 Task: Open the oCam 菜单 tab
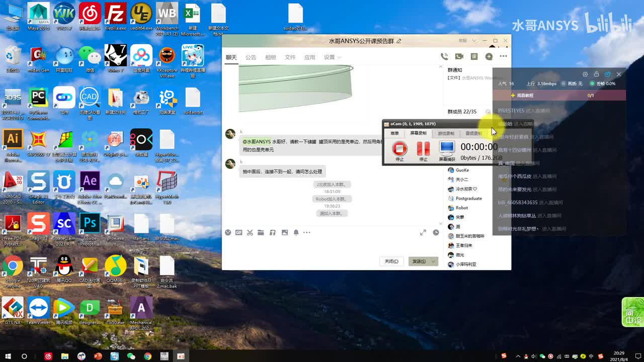pos(394,133)
